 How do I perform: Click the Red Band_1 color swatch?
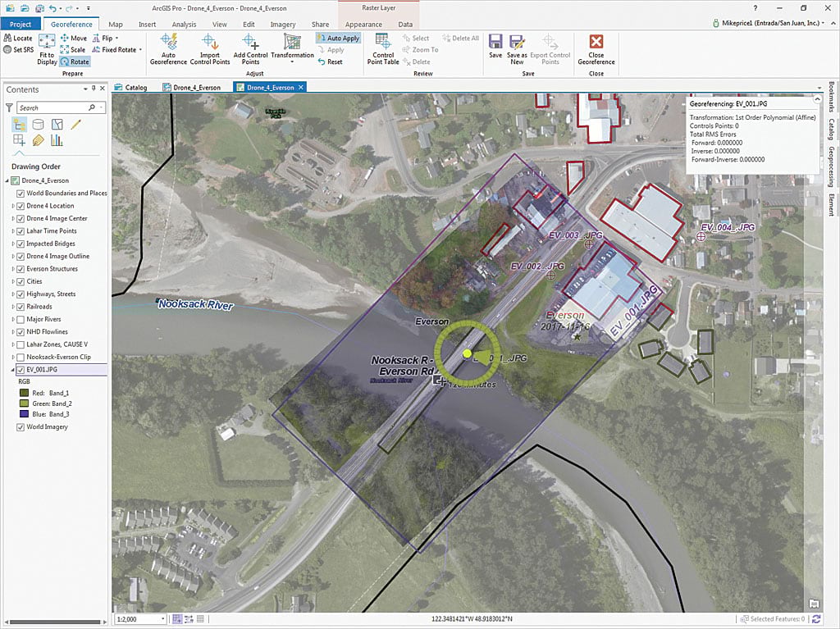click(x=24, y=393)
